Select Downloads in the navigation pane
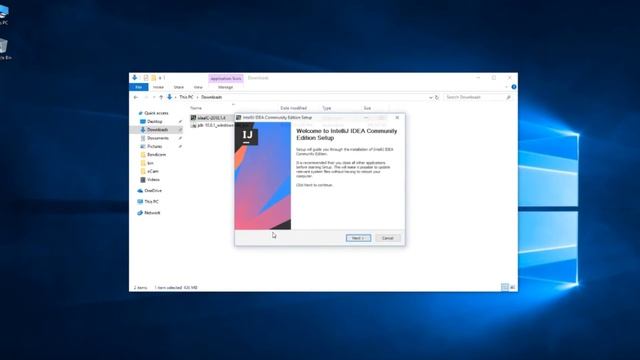640x360 pixels. (157, 130)
